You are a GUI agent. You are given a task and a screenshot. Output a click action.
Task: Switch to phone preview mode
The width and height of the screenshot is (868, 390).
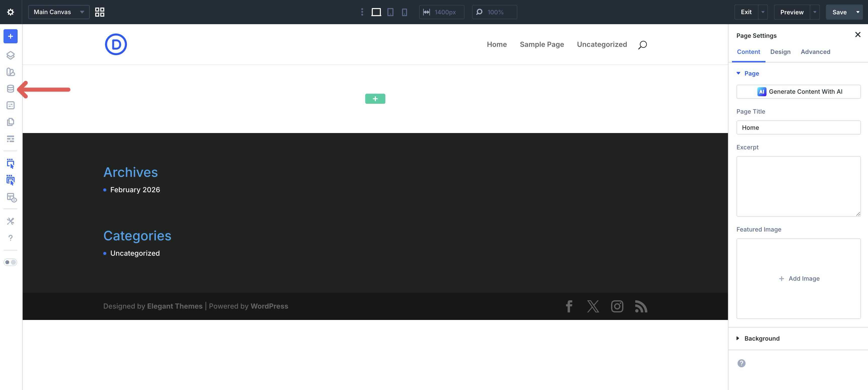coord(404,12)
